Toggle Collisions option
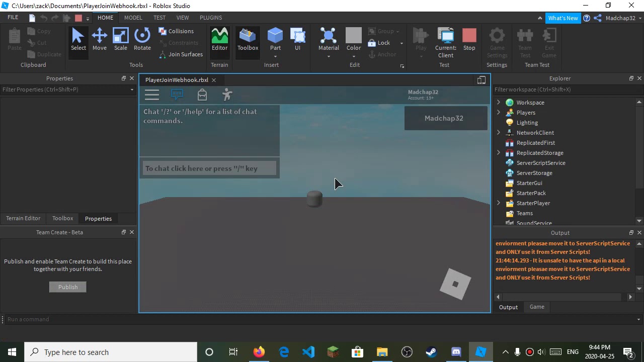Image resolution: width=644 pixels, height=362 pixels. pos(176,31)
